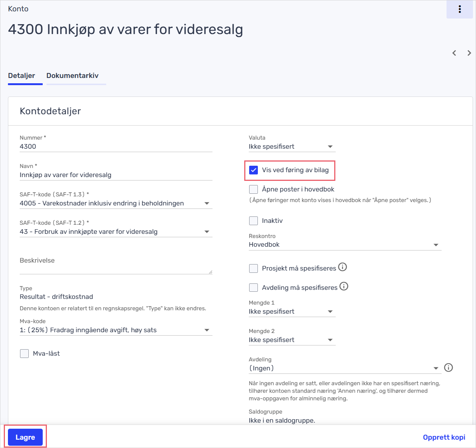Enable Åpne poster i hovedbok checkbox
The width and height of the screenshot is (476, 448).
[253, 189]
